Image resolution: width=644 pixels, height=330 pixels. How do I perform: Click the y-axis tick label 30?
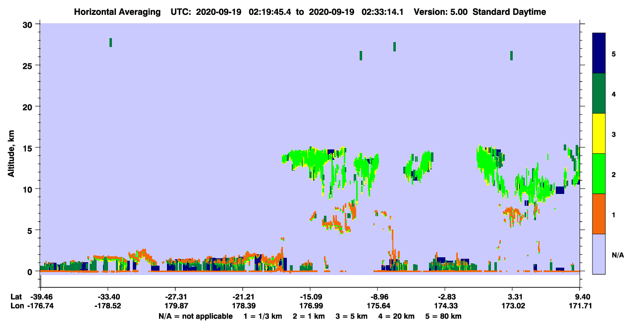point(28,24)
